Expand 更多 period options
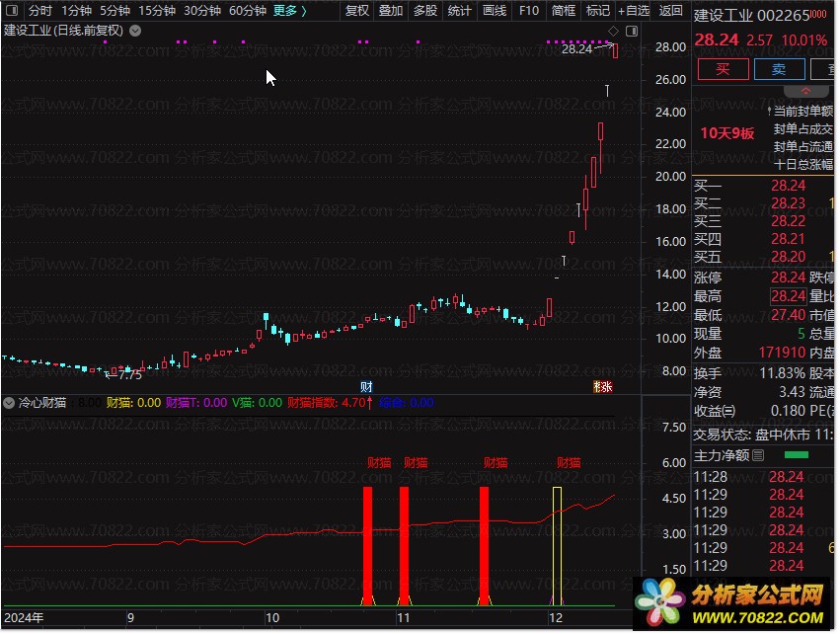The width and height of the screenshot is (840, 634). click(x=289, y=10)
